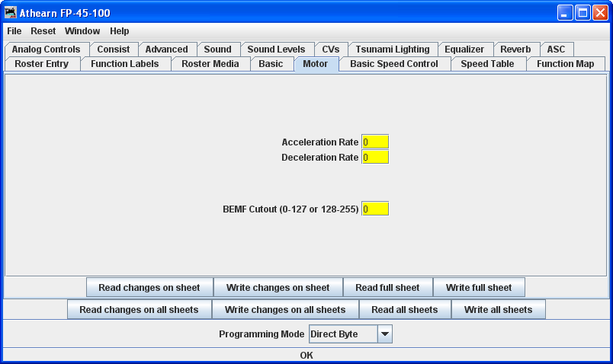Image resolution: width=613 pixels, height=364 pixels.
Task: Switch to the Sound Levels tab
Action: 276,49
